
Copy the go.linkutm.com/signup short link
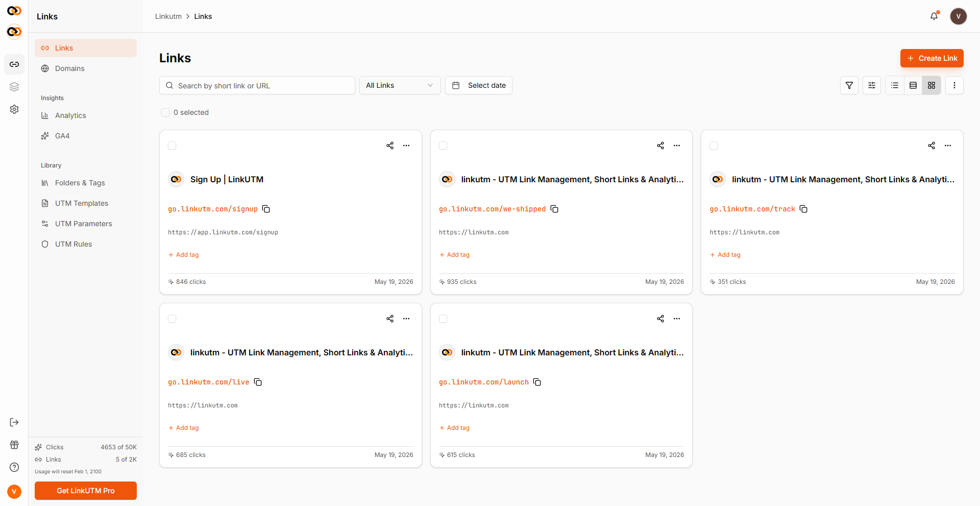point(266,209)
